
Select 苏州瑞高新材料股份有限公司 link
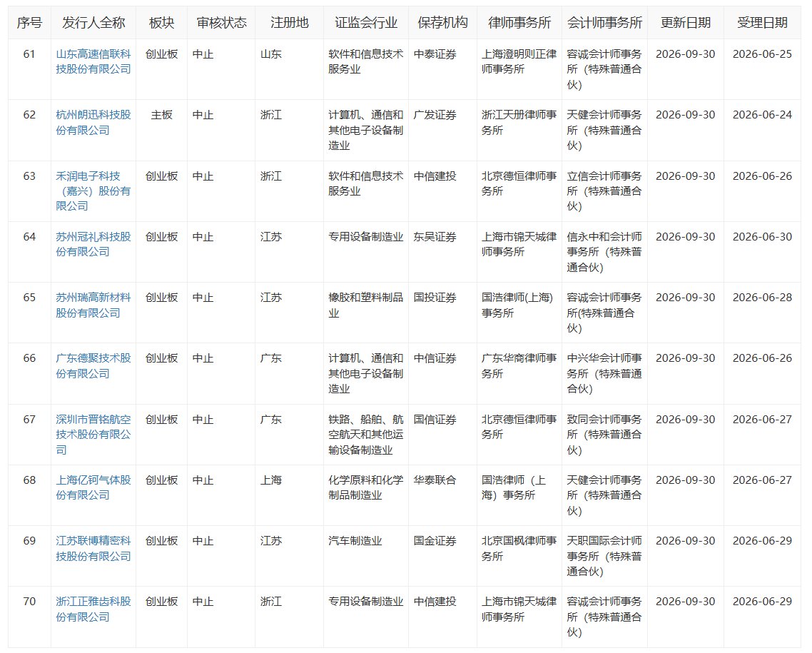(x=93, y=305)
